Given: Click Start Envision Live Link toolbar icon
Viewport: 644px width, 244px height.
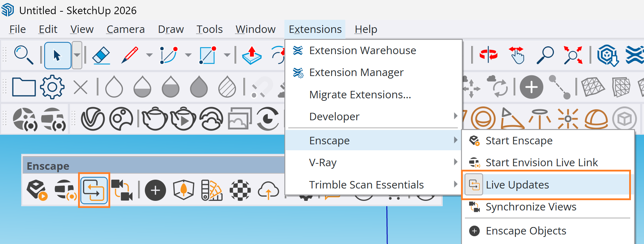Looking at the screenshot, I should click(x=65, y=190).
